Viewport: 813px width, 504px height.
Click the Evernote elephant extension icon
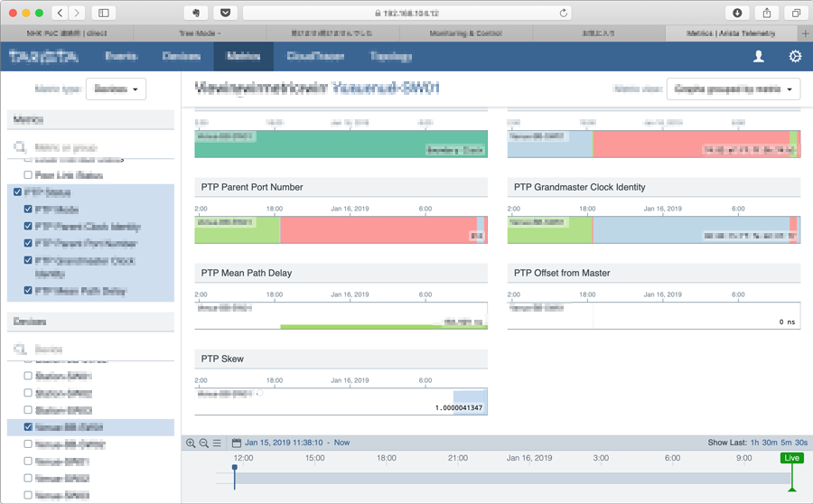click(197, 13)
